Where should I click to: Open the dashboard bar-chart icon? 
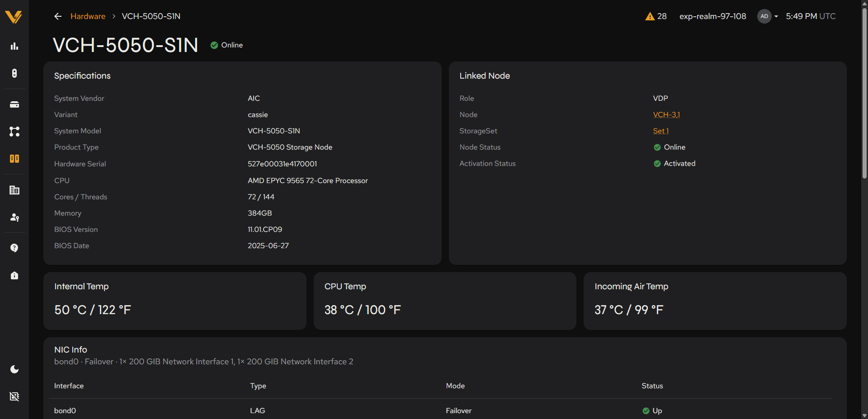14,46
